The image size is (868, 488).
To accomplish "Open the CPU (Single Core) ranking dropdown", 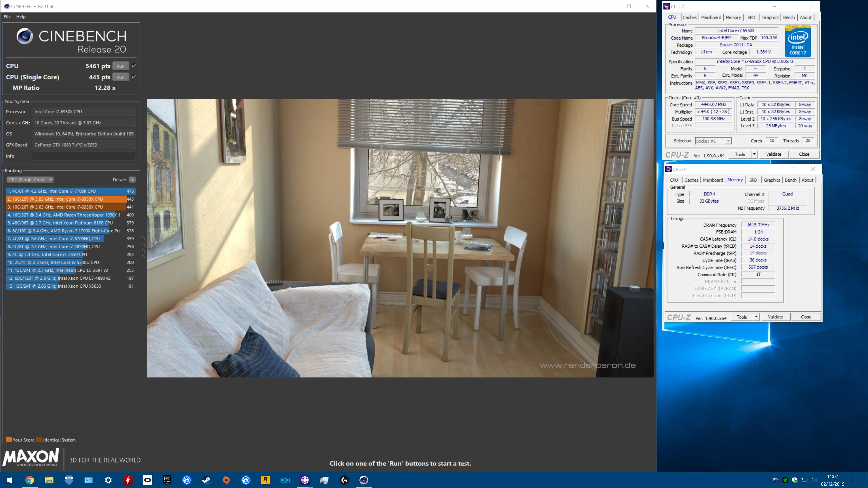I will (30, 180).
